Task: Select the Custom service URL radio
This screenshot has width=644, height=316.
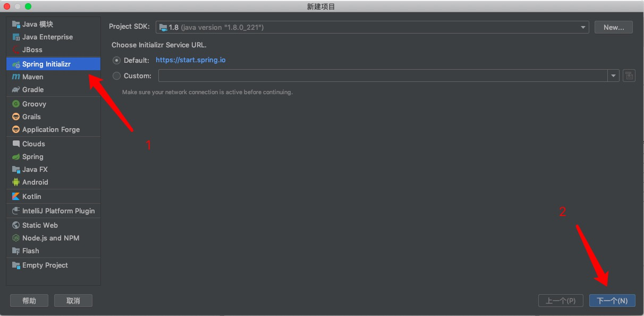Action: pyautogui.click(x=116, y=76)
